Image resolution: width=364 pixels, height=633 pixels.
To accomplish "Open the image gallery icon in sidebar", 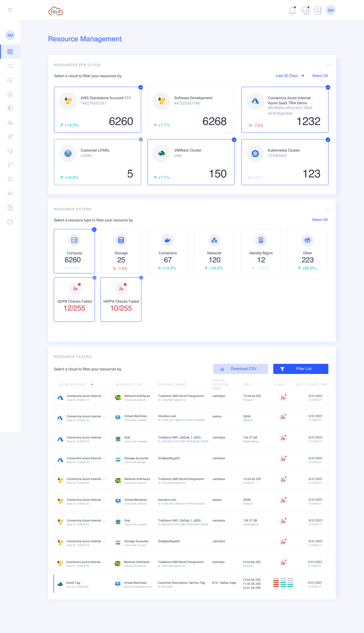I will point(10,208).
